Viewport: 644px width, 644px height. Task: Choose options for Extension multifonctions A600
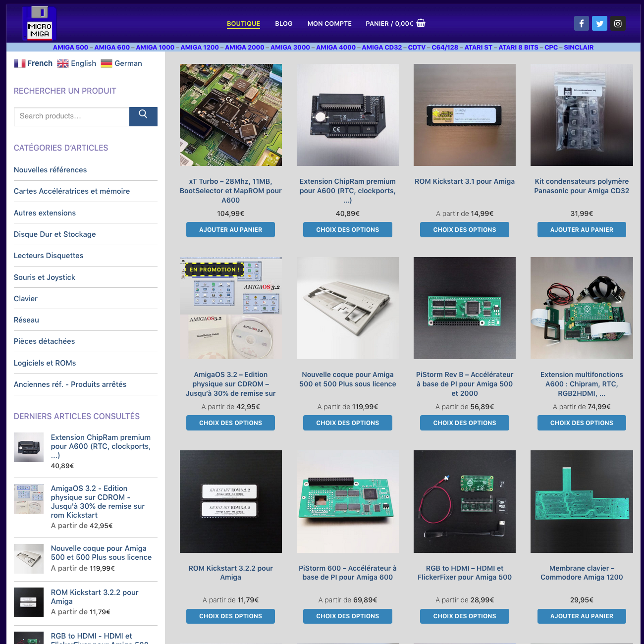coord(582,423)
